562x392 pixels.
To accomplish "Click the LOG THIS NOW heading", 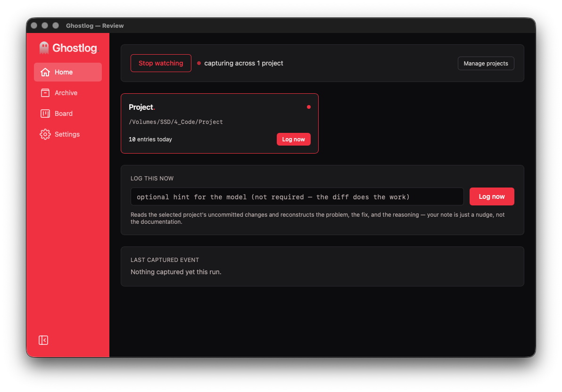I will pyautogui.click(x=152, y=179).
